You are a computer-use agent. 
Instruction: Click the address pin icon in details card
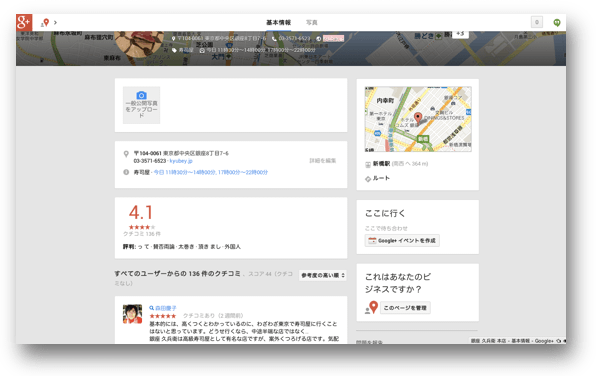point(126,154)
